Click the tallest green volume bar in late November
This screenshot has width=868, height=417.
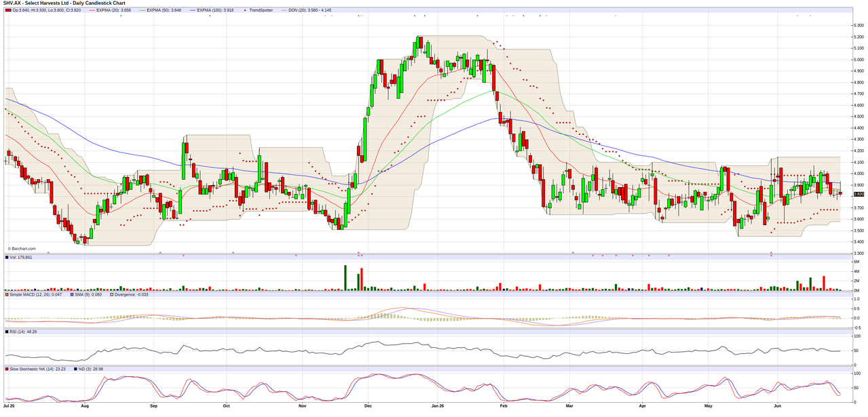[x=345, y=278]
